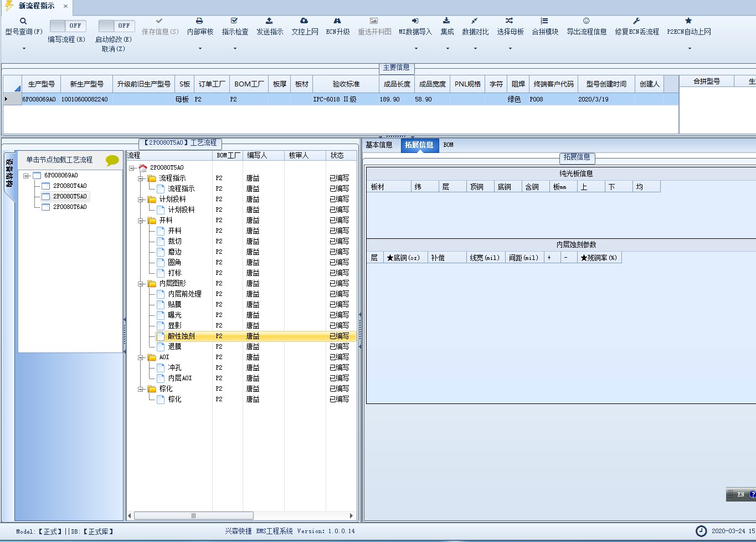Open the 指示检查 dropdown arrow

coord(235,49)
